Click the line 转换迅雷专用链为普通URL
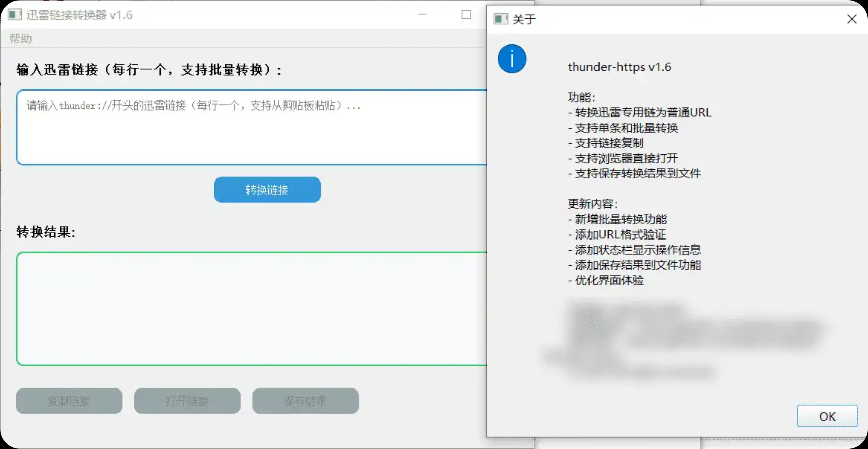The width and height of the screenshot is (868, 449). point(639,112)
